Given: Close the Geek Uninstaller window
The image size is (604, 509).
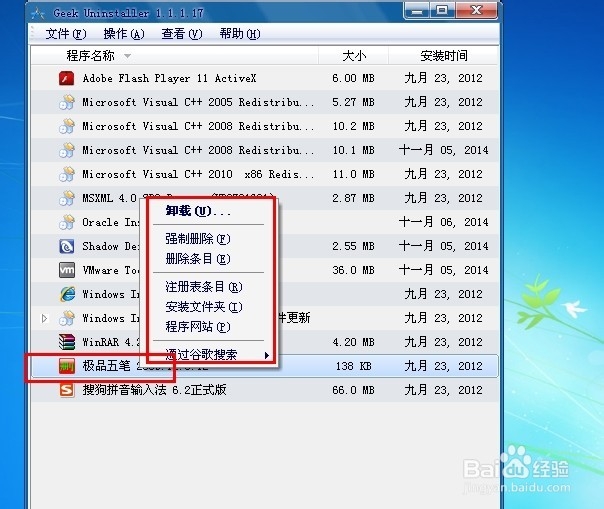Looking at the screenshot, I should [x=476, y=10].
